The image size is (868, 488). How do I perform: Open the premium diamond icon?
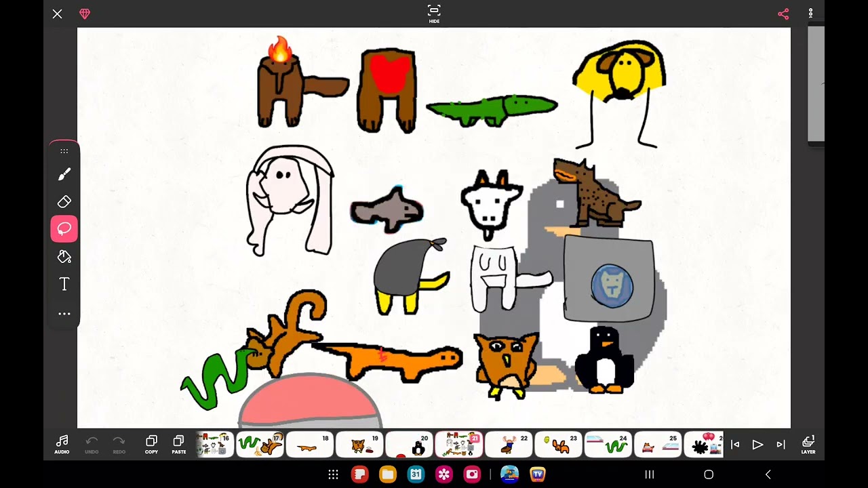click(x=85, y=14)
